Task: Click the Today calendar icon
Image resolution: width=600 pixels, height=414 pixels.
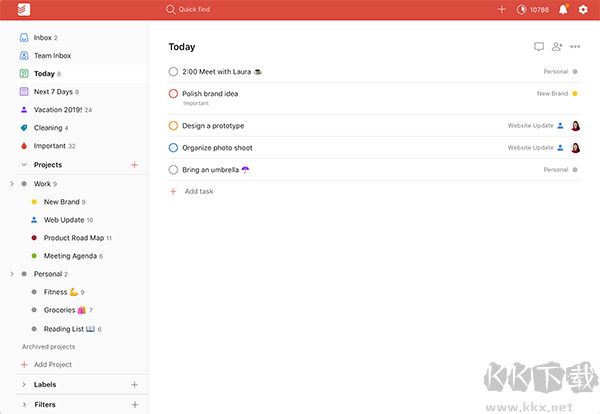Action: click(x=24, y=73)
